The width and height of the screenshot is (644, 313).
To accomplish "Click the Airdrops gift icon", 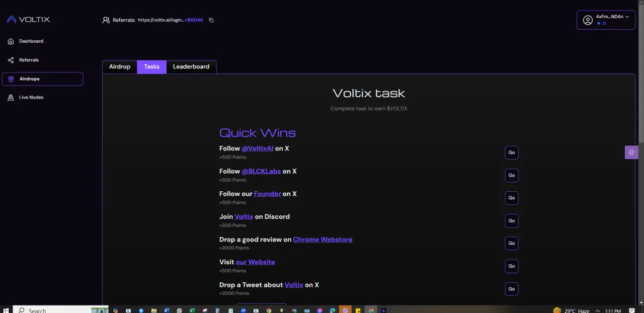I will [11, 79].
